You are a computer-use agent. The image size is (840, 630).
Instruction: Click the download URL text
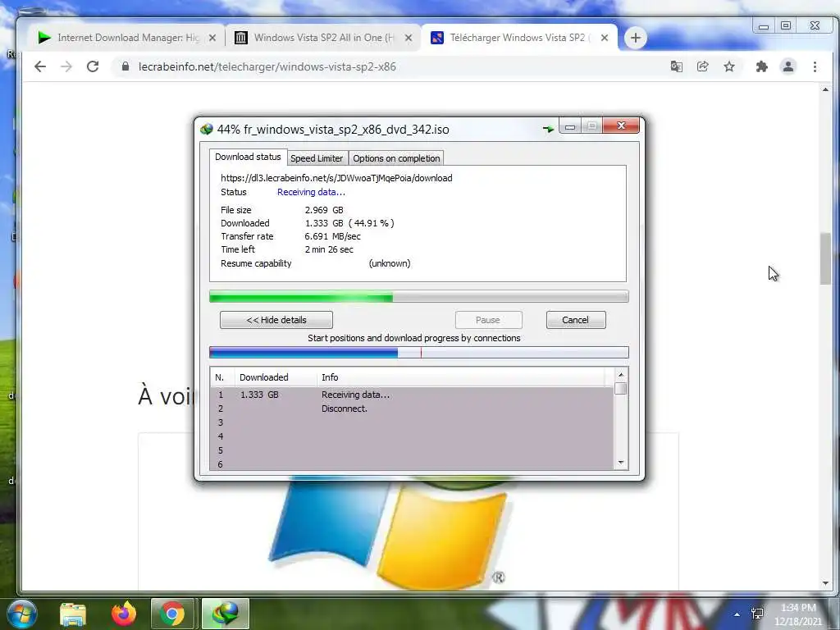(336, 178)
